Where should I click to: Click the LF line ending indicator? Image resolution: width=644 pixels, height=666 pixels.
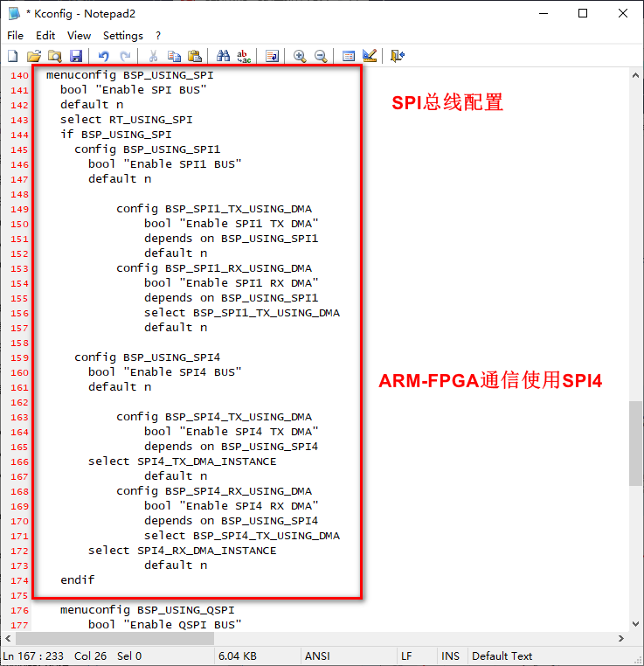pos(406,656)
